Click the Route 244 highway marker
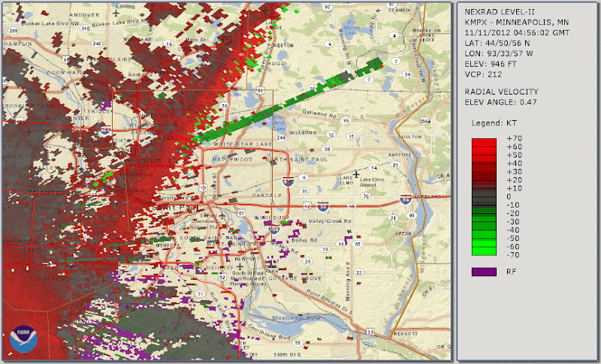 click(281, 139)
